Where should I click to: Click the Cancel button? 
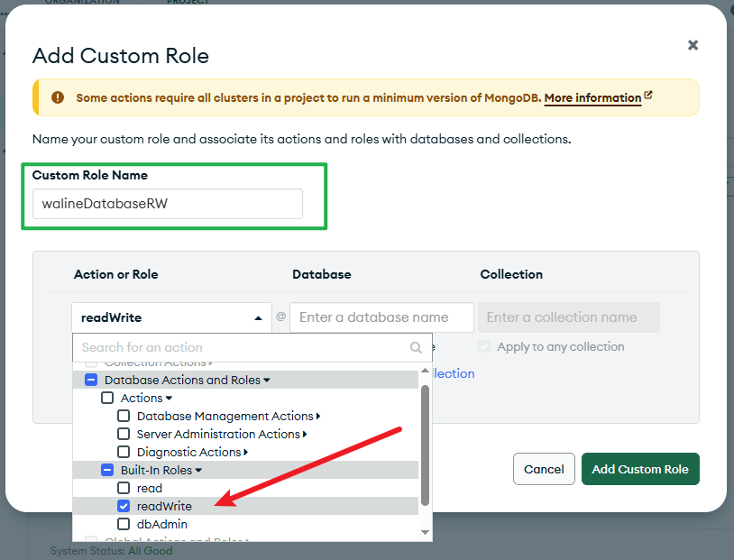pos(544,469)
